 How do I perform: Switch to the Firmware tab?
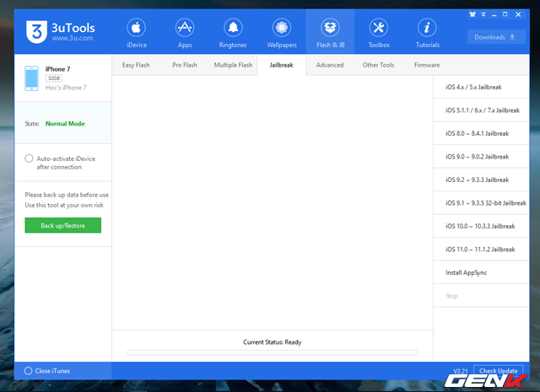(x=427, y=65)
